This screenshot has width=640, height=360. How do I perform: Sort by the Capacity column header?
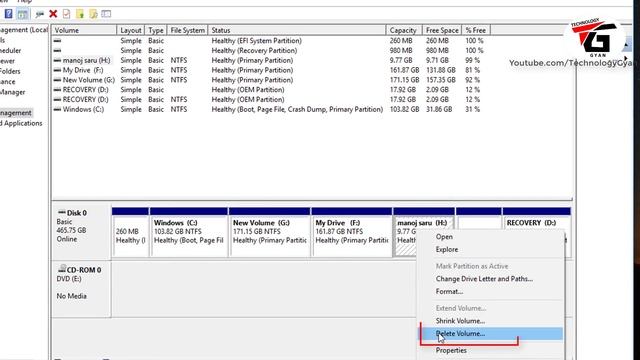pyautogui.click(x=404, y=30)
